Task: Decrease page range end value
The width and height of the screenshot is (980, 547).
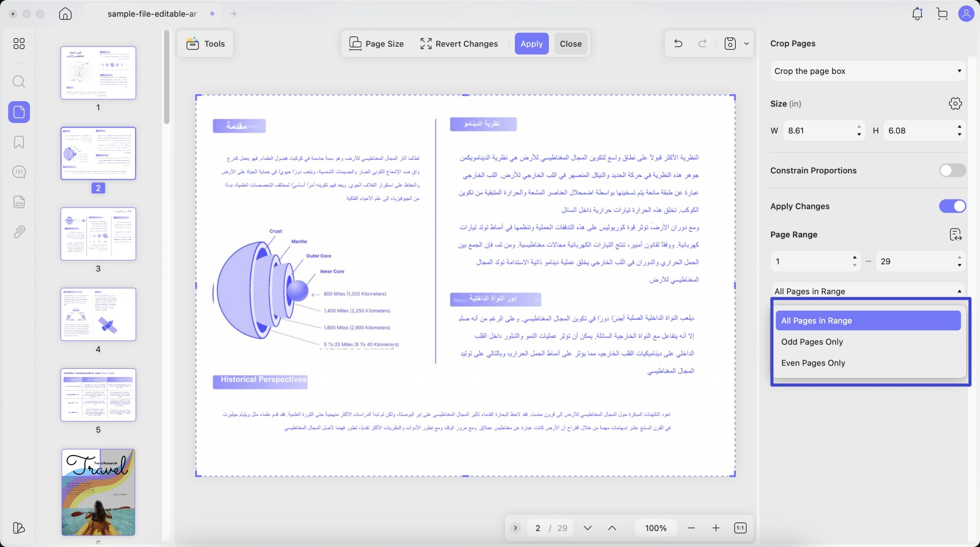Action: point(959,265)
